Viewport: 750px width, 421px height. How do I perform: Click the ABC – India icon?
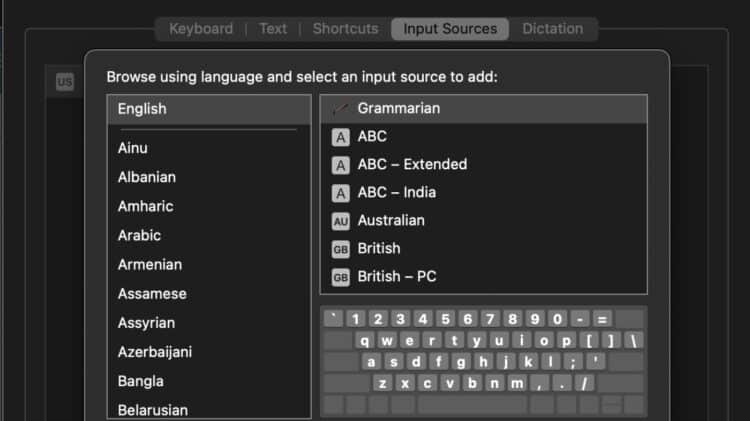(x=340, y=193)
